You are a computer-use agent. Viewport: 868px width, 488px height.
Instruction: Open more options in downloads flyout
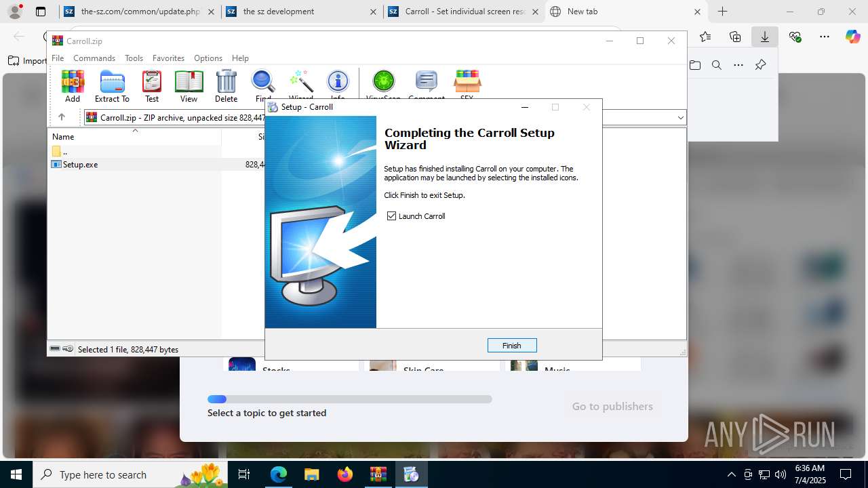coord(738,65)
